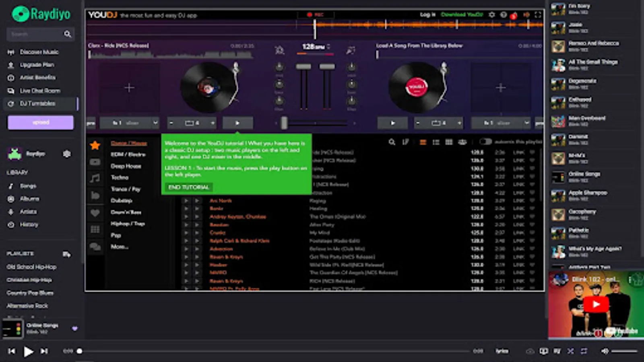The image size is (644, 362).
Task: Like the current song with the heart
Action: [x=75, y=329]
